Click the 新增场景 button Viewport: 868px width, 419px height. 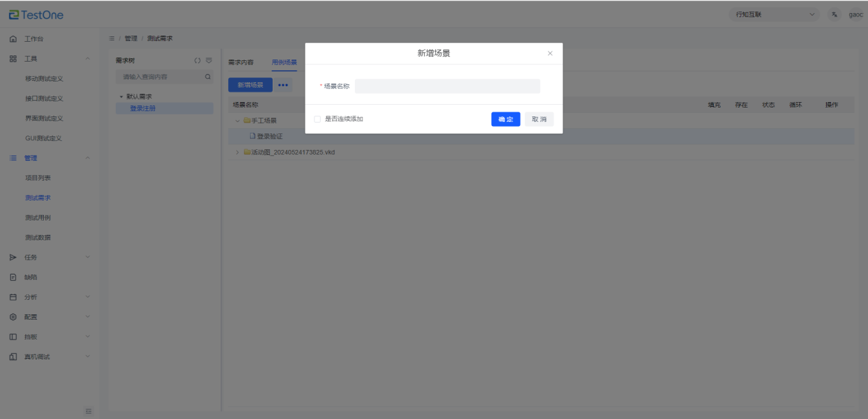tap(250, 85)
